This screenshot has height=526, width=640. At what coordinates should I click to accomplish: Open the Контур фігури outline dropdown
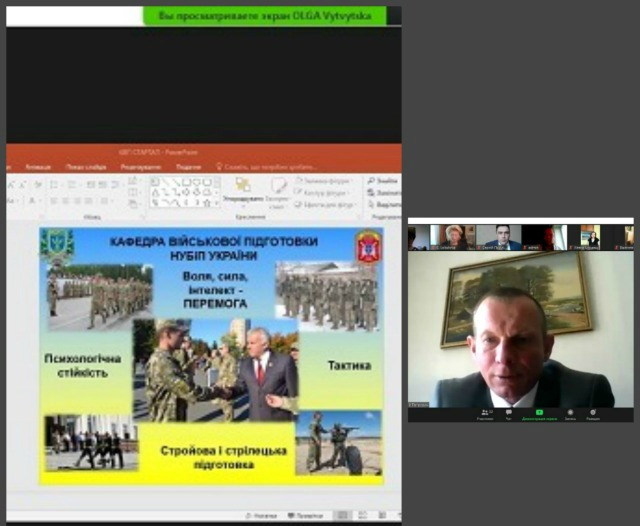323,192
